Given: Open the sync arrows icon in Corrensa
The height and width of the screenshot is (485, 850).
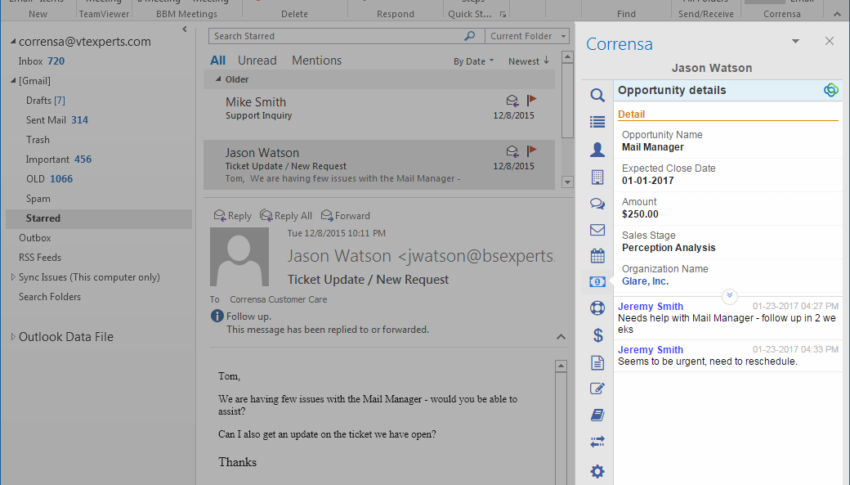Looking at the screenshot, I should tap(597, 442).
